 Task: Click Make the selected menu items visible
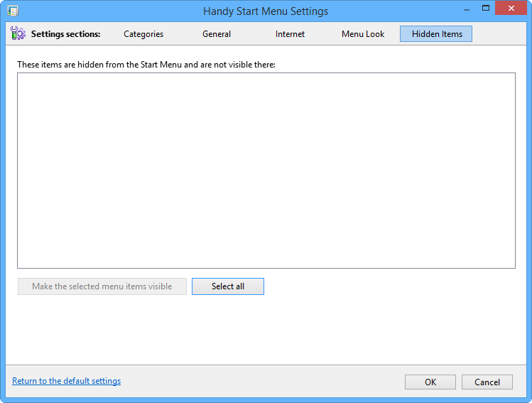tap(102, 286)
